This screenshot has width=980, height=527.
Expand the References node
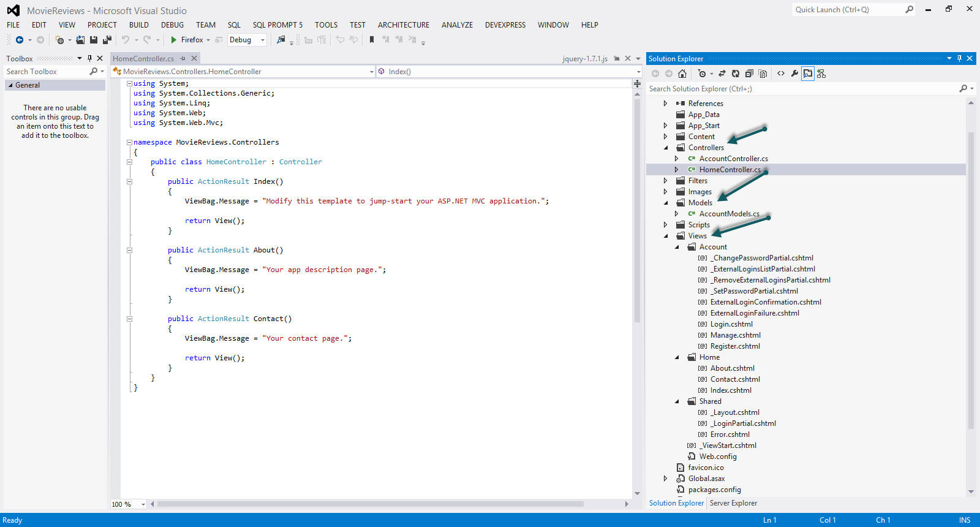pos(666,104)
